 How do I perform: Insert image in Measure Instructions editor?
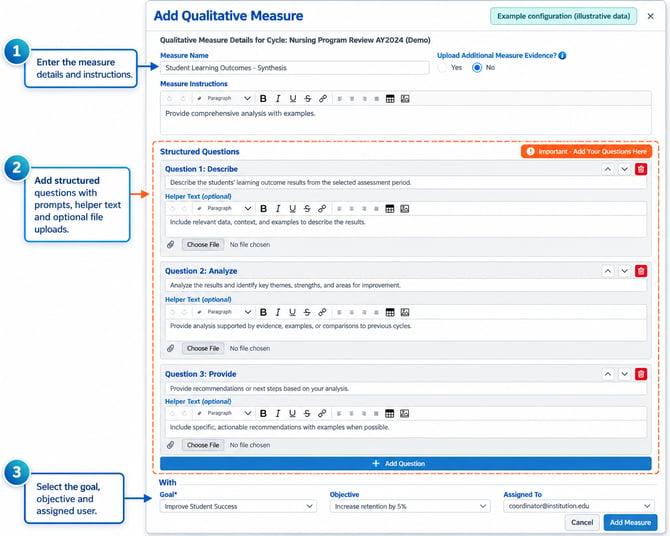405,99
